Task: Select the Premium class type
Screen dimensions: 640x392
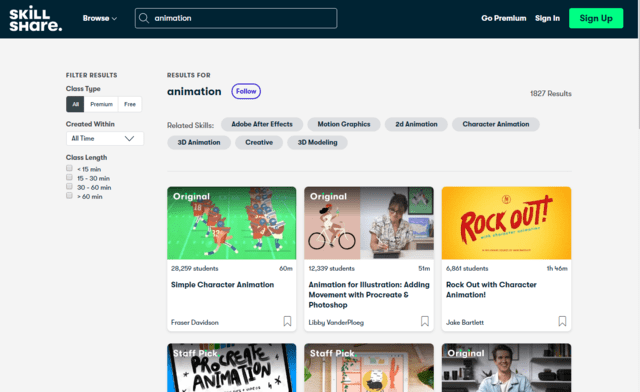Action: [x=101, y=104]
